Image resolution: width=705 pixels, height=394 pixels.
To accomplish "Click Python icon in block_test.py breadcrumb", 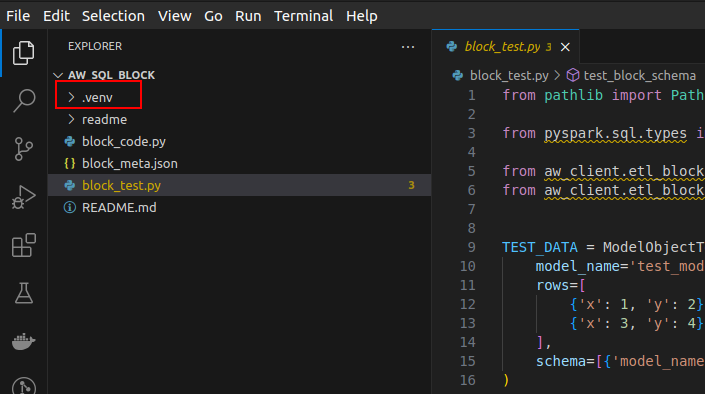I will [458, 75].
